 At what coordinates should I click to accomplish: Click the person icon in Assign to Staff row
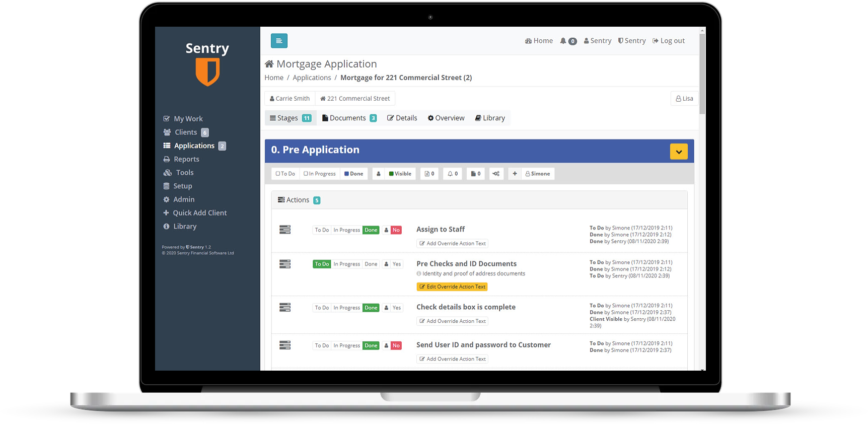coord(386,230)
